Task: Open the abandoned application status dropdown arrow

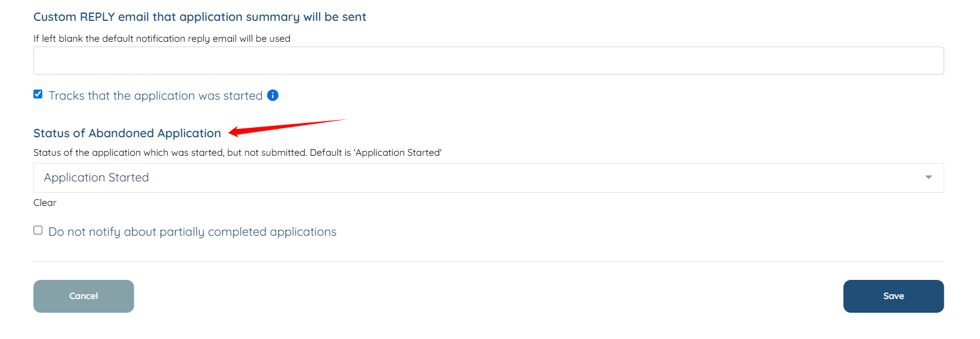Action: 928,177
